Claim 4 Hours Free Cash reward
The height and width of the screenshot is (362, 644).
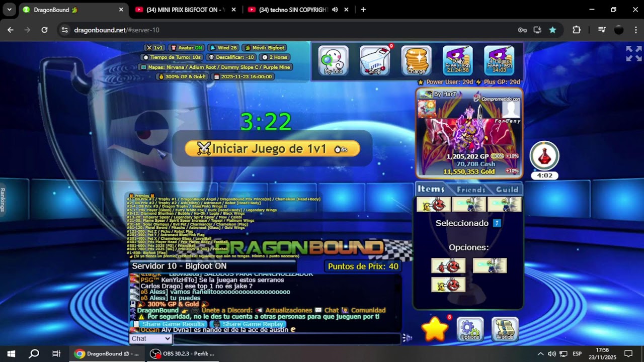pos(499,61)
